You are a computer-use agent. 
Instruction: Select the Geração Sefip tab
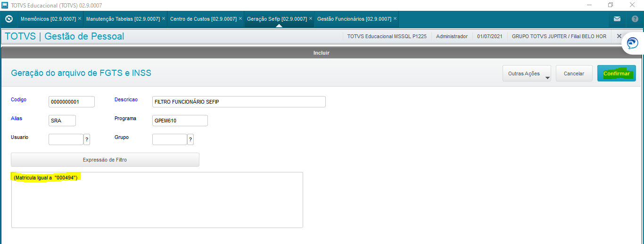(277, 19)
